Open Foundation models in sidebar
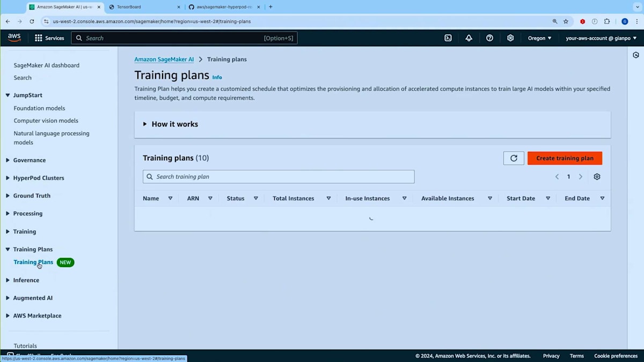The image size is (644, 362). coord(39,108)
